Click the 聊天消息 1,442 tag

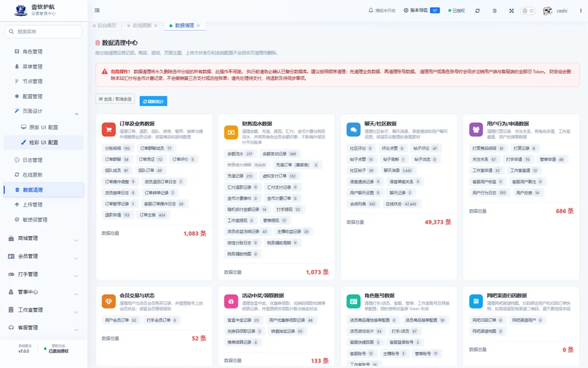click(398, 171)
